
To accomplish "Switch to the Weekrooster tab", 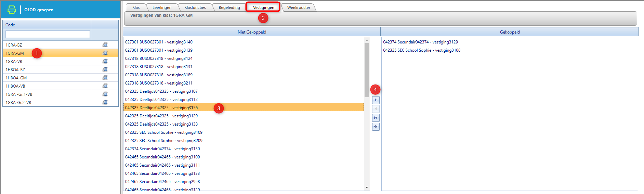I will click(x=298, y=8).
